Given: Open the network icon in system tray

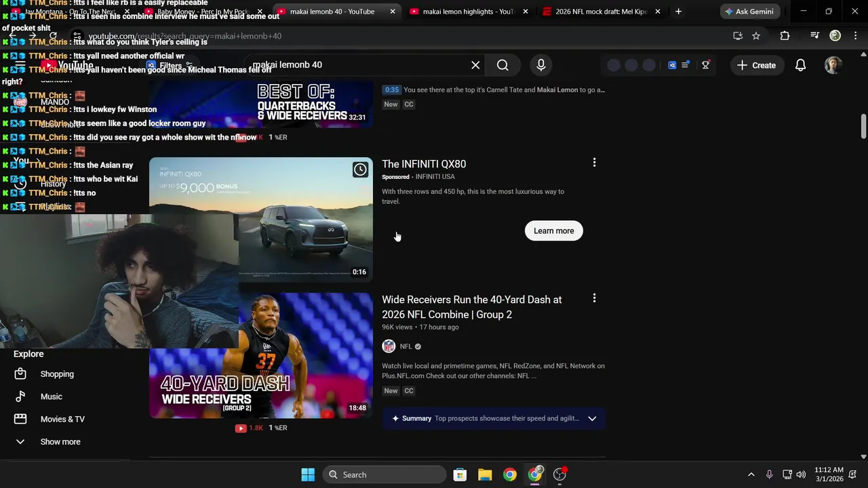Looking at the screenshot, I should tap(787, 474).
